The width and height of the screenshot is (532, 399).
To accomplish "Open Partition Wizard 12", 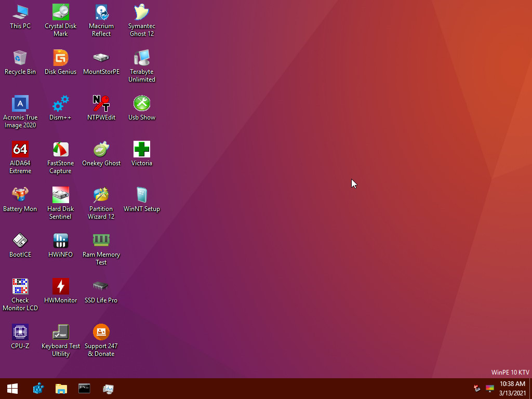I will (x=101, y=204).
